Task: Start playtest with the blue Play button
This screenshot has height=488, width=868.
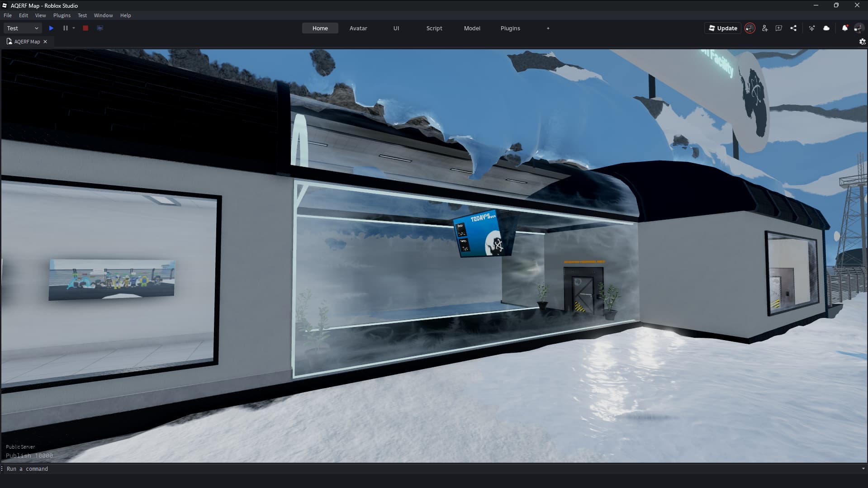Action: point(51,28)
